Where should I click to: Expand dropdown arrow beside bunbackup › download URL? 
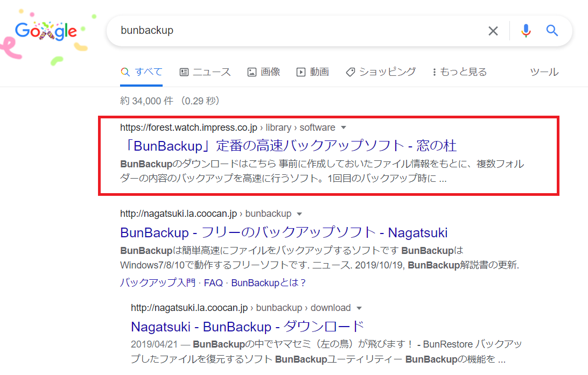359,308
